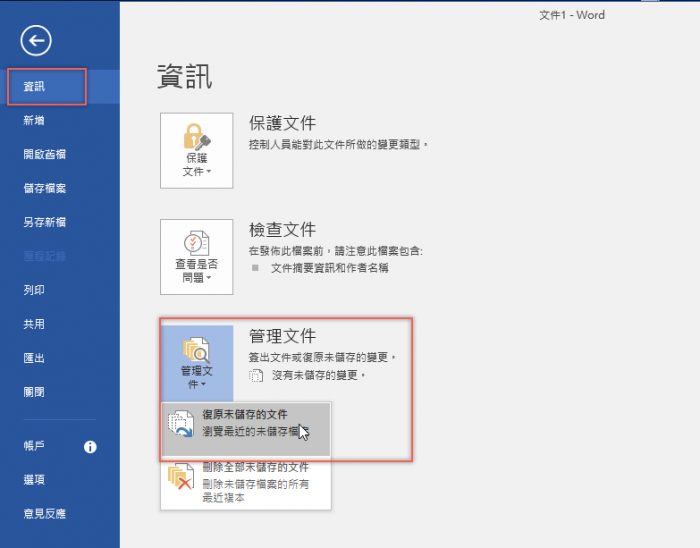Click the delete unsaved documents icon
This screenshot has height=548, width=700.
pos(181,476)
